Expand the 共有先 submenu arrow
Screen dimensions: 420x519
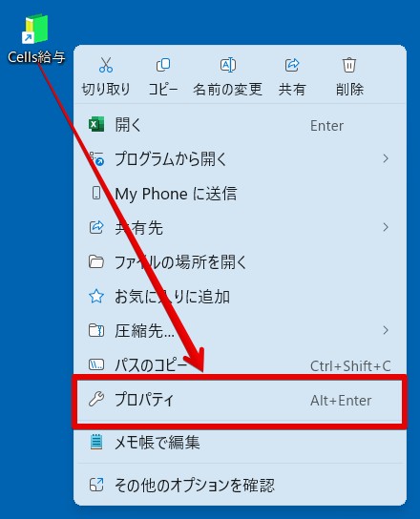point(386,227)
